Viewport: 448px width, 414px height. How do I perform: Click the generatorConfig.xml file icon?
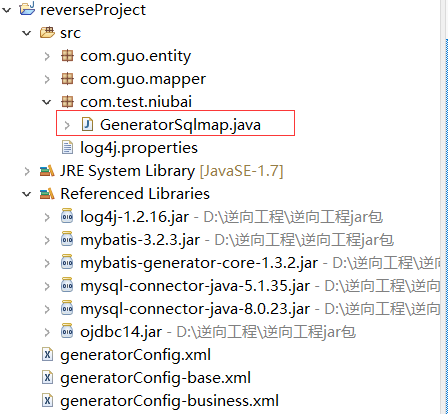point(47,355)
